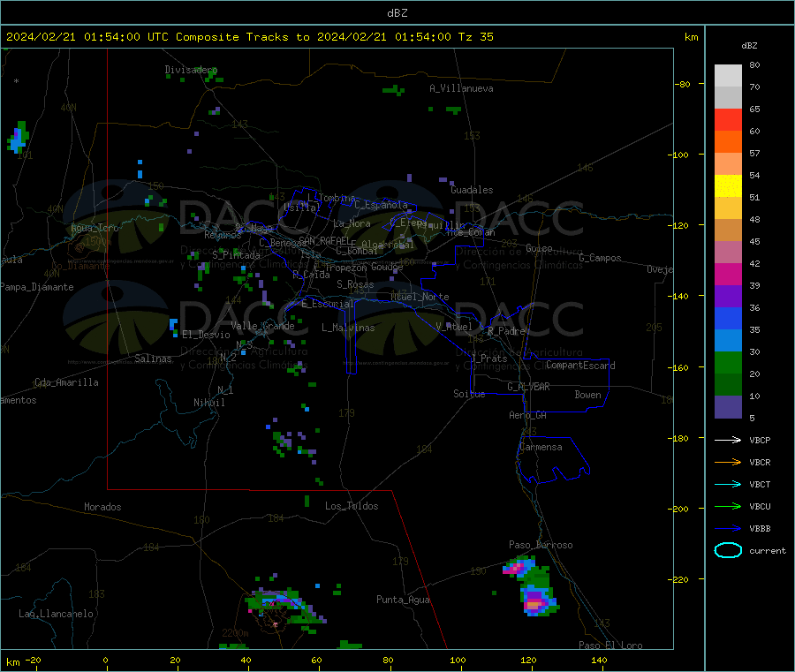Click the 'SAN_RAFAEL' map label
This screenshot has height=672, width=795.
point(324,240)
